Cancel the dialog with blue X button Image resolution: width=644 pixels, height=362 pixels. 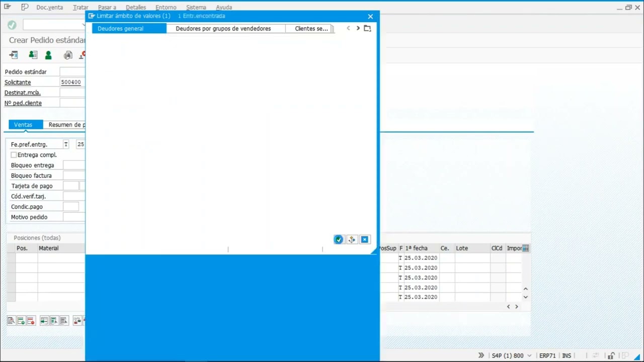click(x=365, y=240)
